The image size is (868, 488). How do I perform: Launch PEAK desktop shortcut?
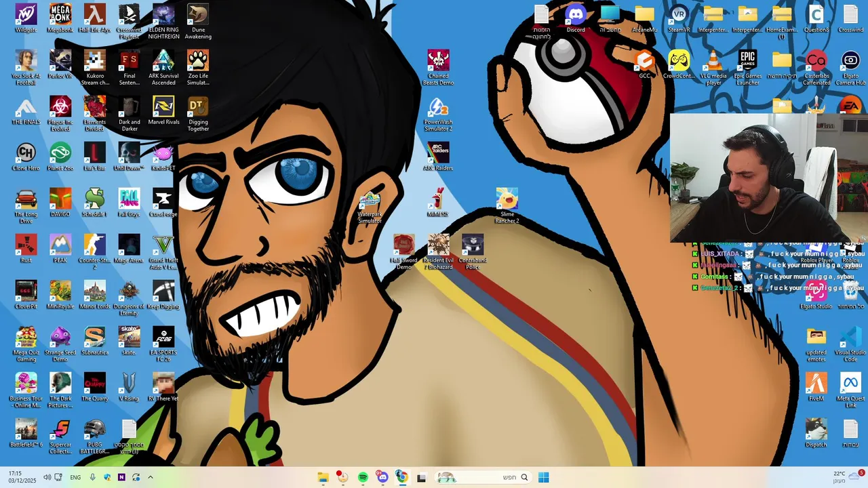point(60,249)
